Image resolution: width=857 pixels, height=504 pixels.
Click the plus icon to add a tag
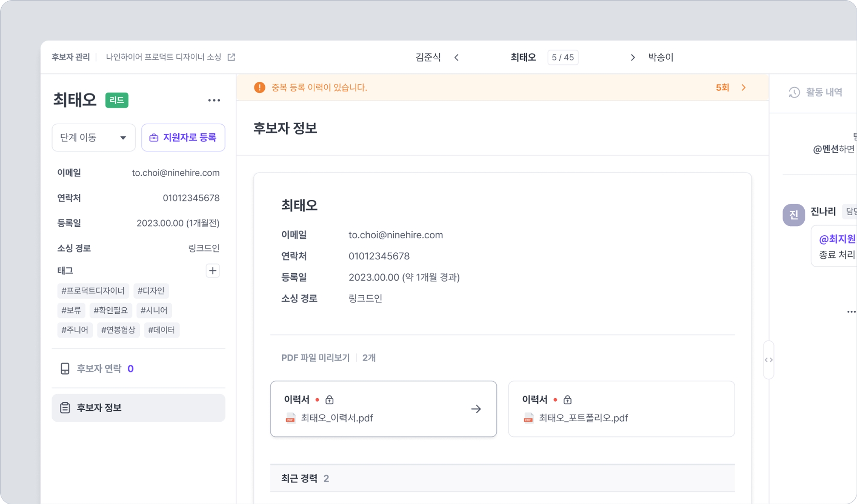pyautogui.click(x=213, y=270)
